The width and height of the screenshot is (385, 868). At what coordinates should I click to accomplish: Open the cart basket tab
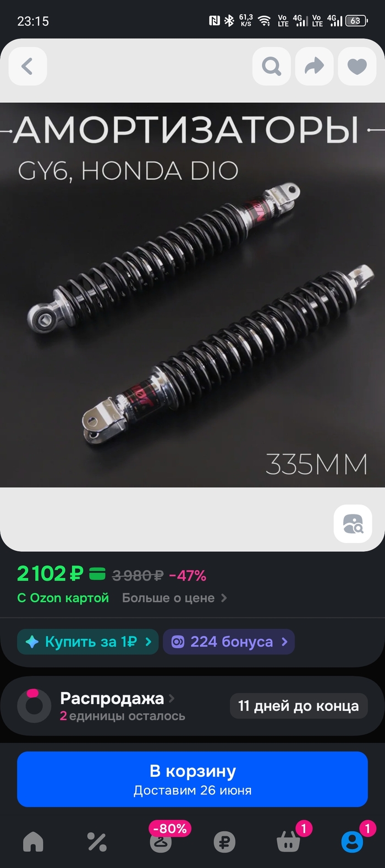coord(289,842)
